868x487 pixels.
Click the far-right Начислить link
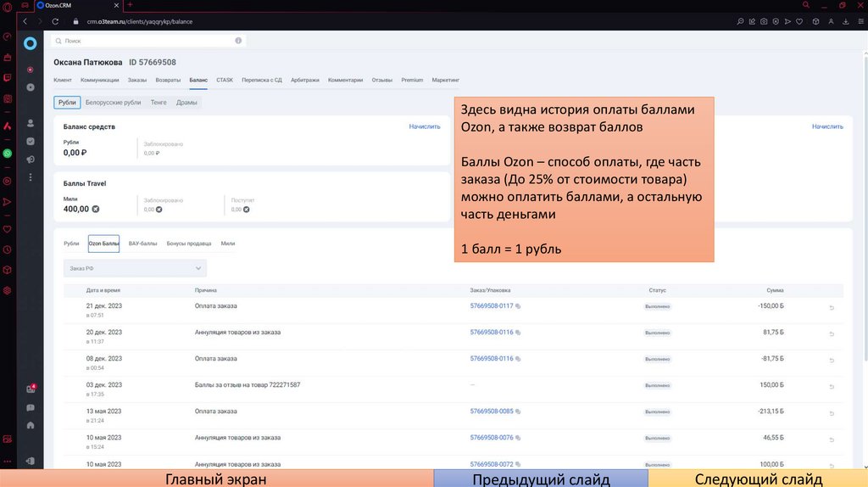tap(827, 126)
